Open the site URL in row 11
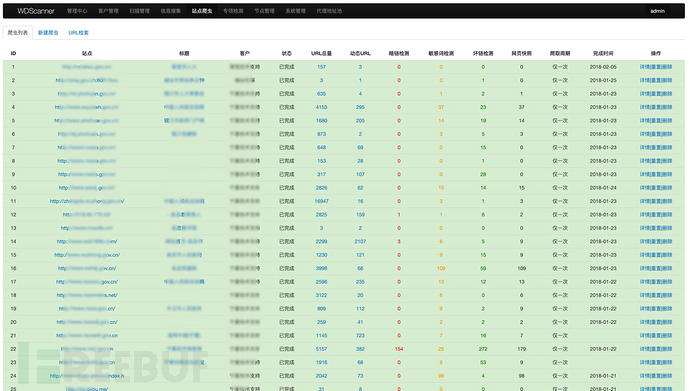Viewport: 690px width, 391px height. click(x=87, y=201)
